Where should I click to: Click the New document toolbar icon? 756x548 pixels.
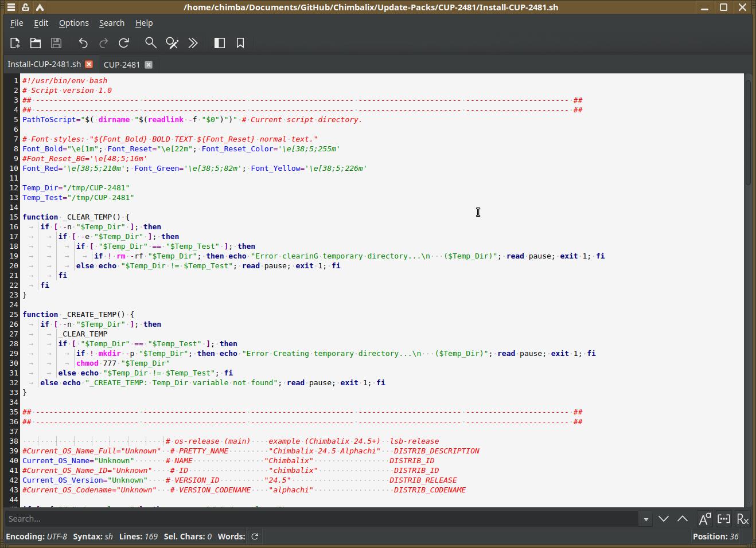(15, 43)
